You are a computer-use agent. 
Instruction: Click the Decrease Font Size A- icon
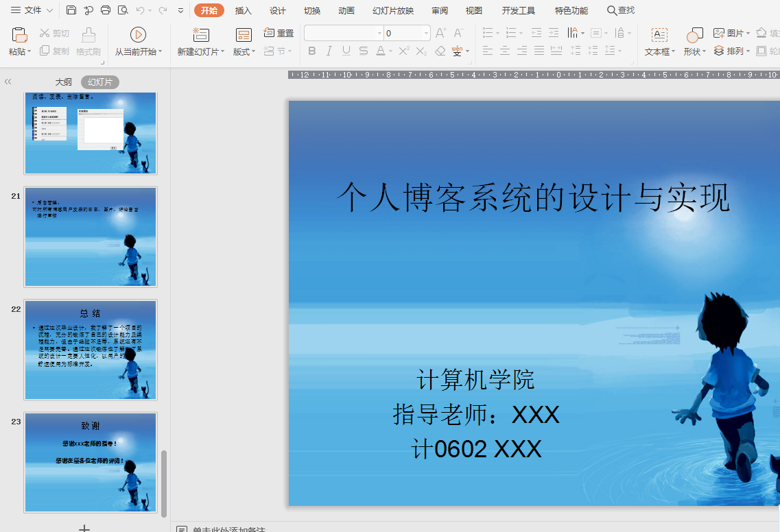pos(459,33)
